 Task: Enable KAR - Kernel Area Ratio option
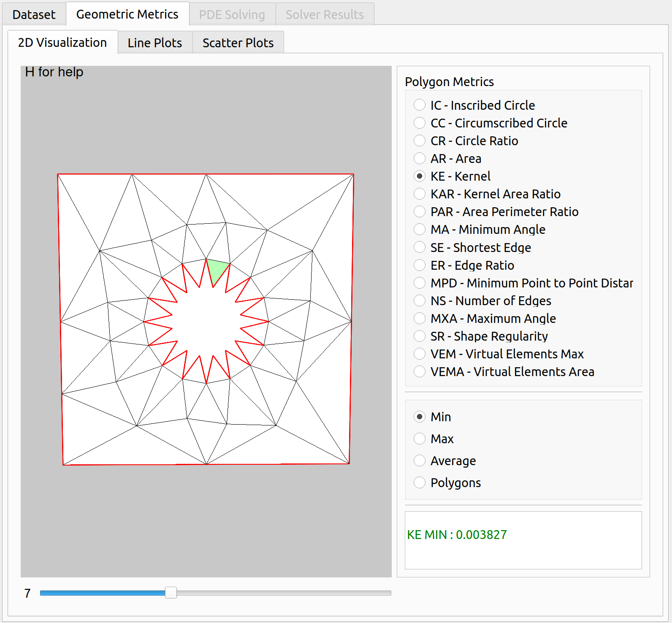420,194
